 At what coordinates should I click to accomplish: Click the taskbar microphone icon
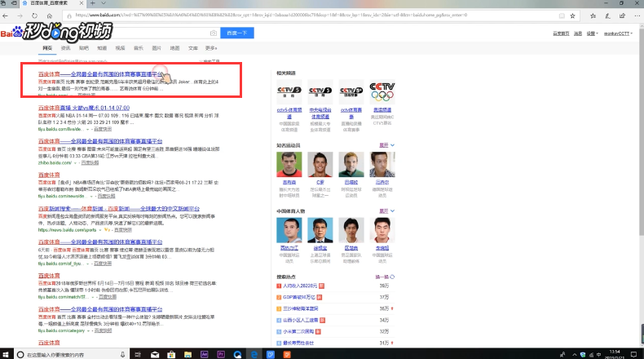coord(122,354)
